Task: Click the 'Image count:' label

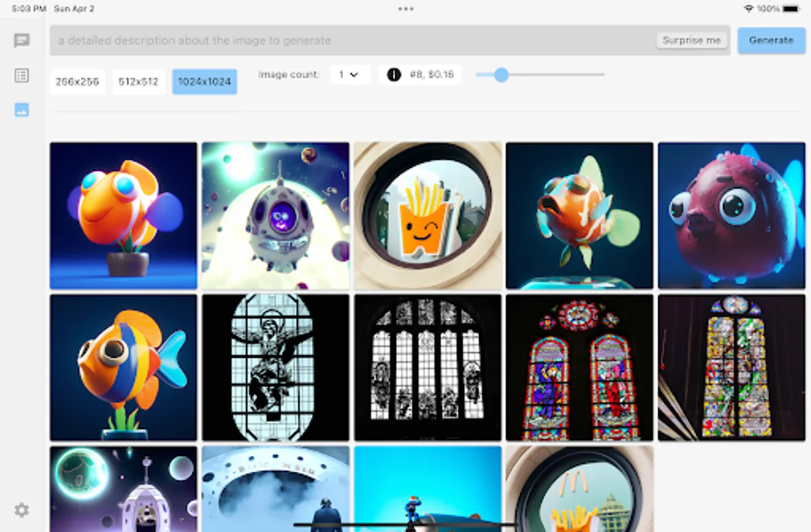Action: (x=289, y=74)
